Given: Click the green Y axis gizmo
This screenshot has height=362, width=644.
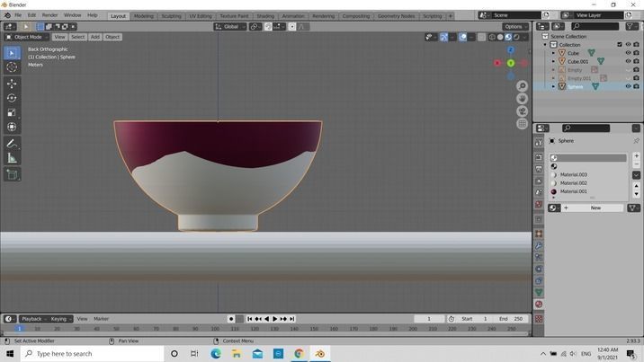Looking at the screenshot, I should [x=511, y=63].
